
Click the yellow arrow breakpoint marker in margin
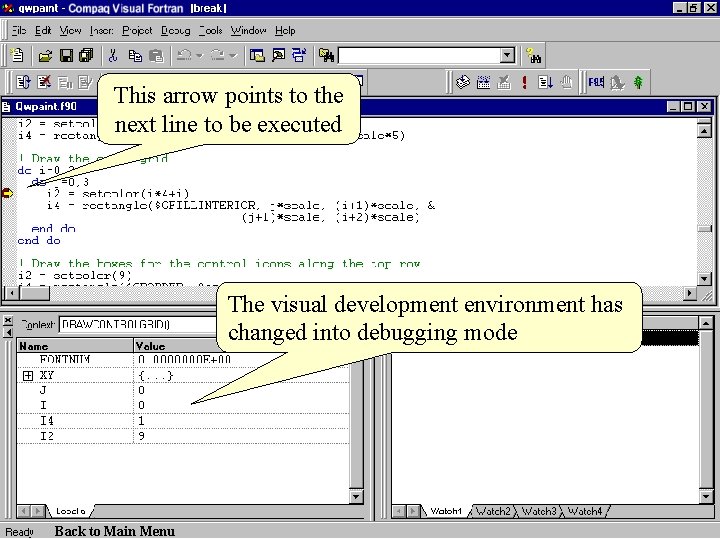coord(8,193)
